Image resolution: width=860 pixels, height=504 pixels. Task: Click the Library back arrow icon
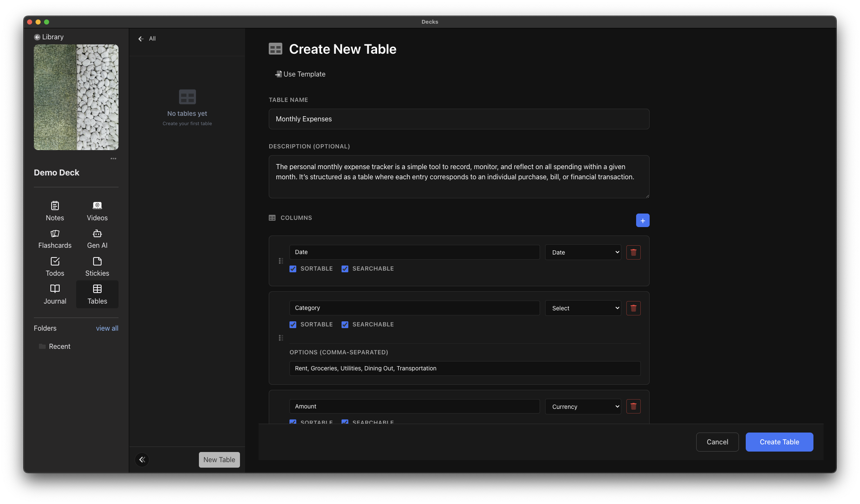37,37
